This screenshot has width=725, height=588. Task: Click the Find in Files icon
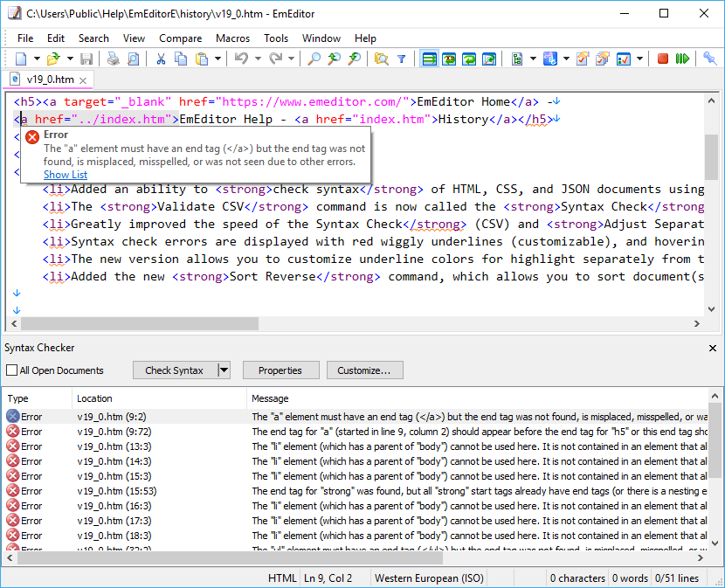[x=382, y=59]
